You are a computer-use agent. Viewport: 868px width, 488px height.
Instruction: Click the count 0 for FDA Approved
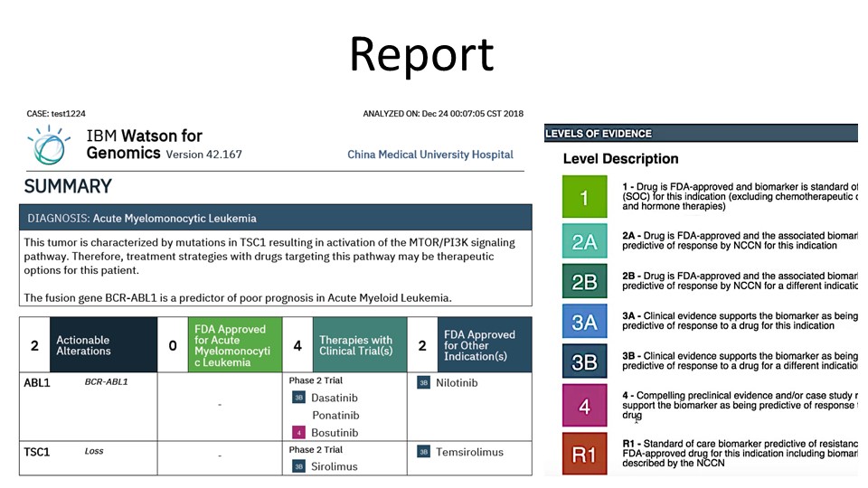[173, 345]
